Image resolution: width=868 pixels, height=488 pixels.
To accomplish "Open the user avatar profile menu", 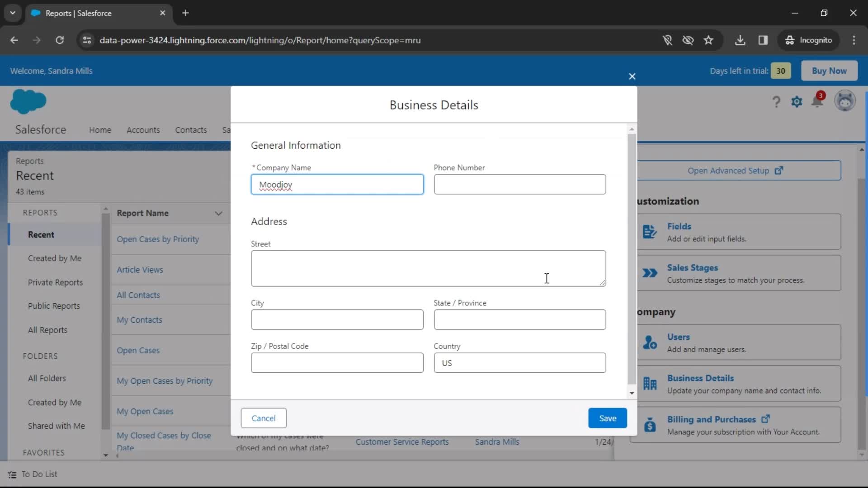I will pos(845,101).
